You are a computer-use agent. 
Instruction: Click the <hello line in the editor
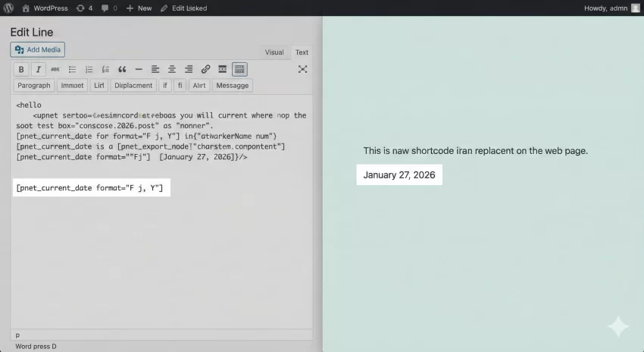(x=29, y=105)
